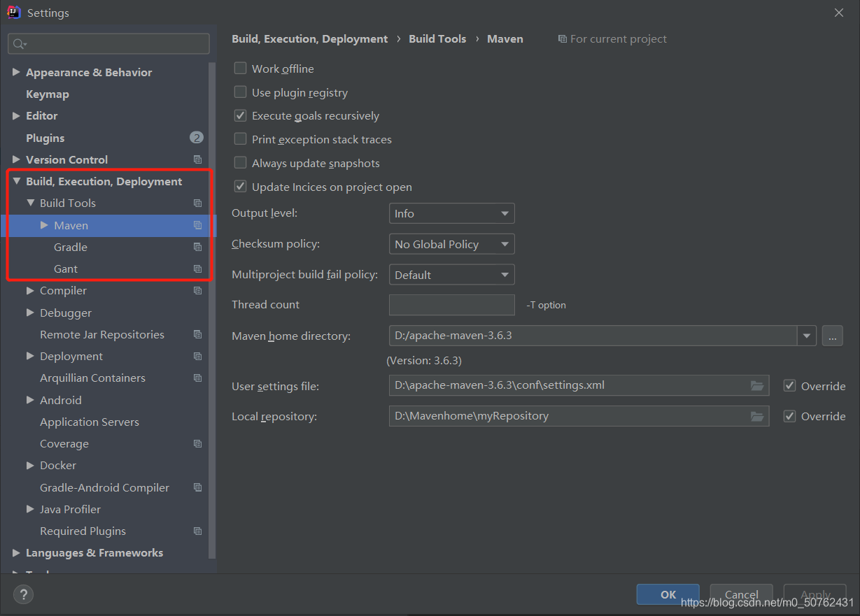
Task: Toggle Override for Local repository
Action: 790,416
